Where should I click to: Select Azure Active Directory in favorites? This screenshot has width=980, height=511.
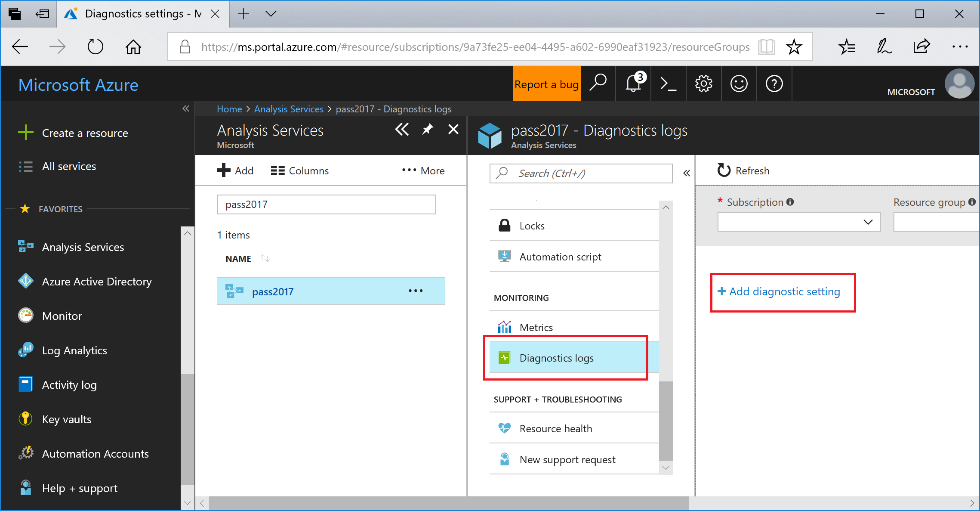(x=96, y=281)
